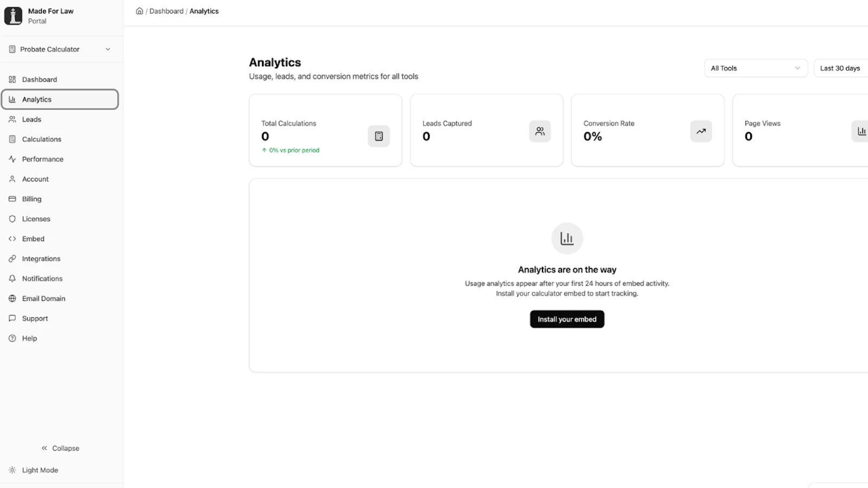
Task: Toggle Light Mode theme
Action: click(x=34, y=470)
